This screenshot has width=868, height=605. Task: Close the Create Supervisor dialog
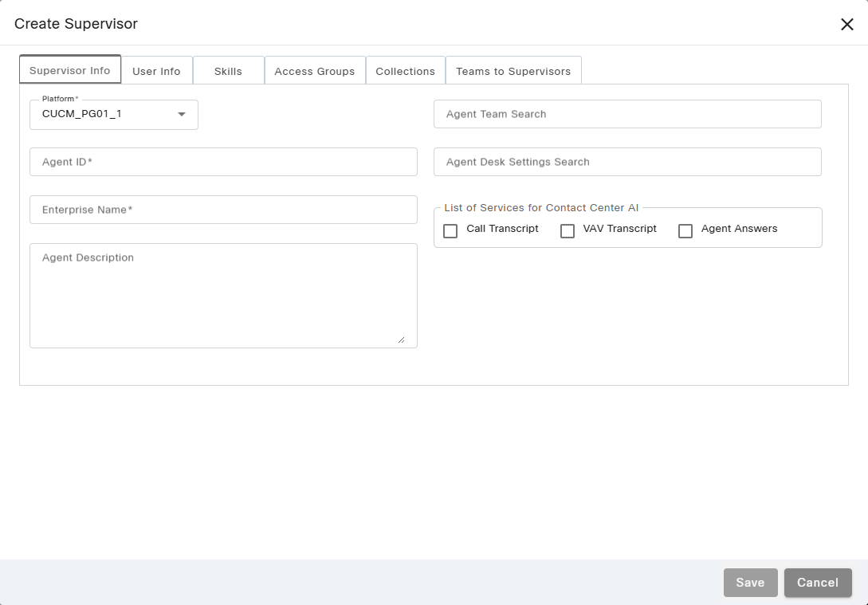(x=846, y=25)
